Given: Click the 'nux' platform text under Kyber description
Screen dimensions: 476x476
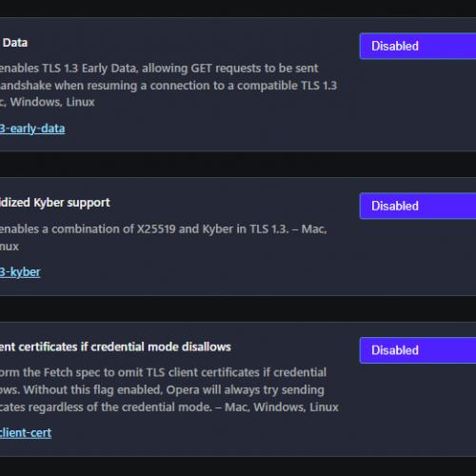Looking at the screenshot, I should pos(10,247).
